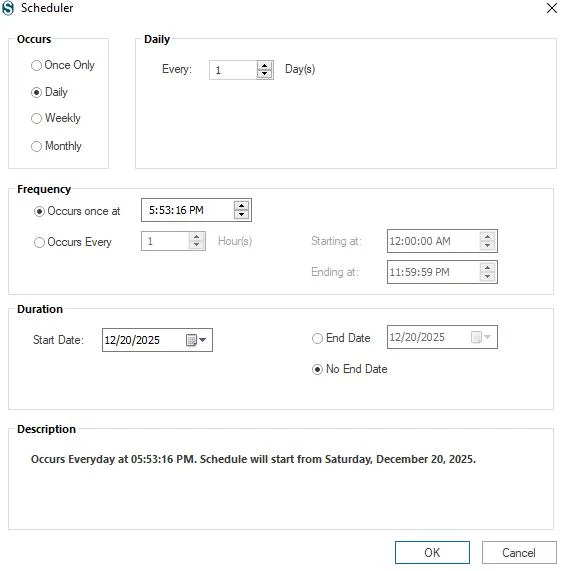
Task: Click the 'Starting at:' label
Action: (x=336, y=241)
